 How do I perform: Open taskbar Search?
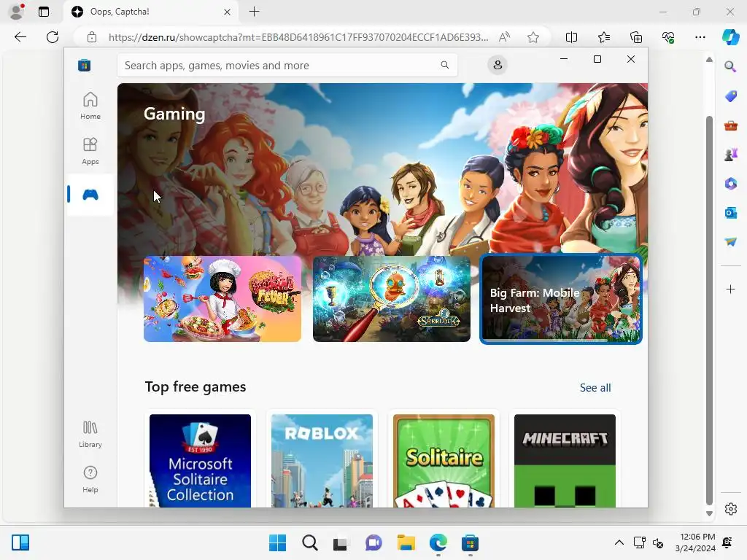click(309, 542)
